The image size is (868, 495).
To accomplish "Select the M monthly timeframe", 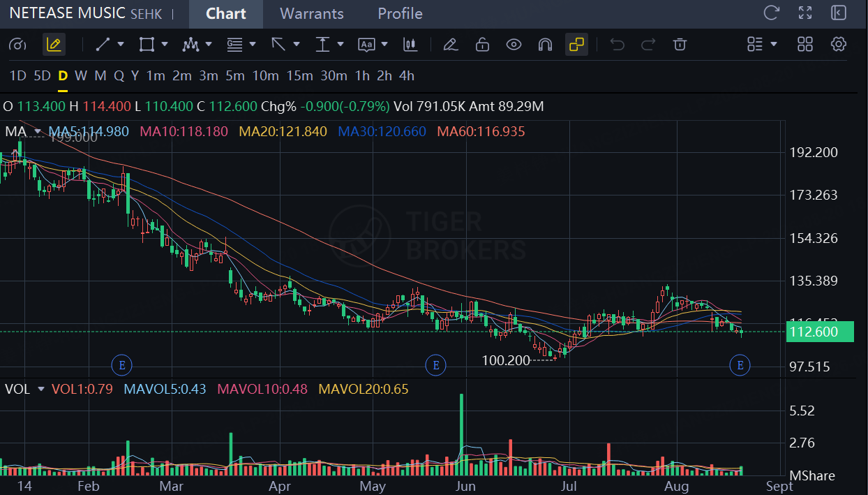I will 100,75.
